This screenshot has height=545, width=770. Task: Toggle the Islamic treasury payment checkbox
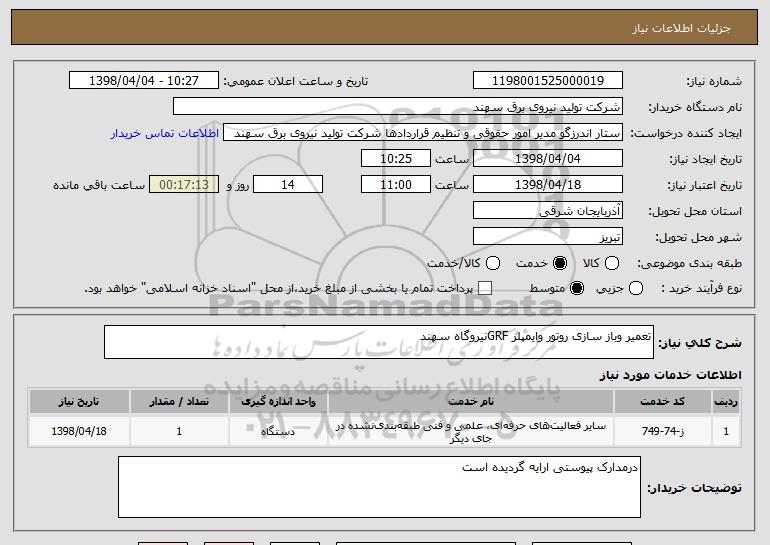tap(485, 288)
